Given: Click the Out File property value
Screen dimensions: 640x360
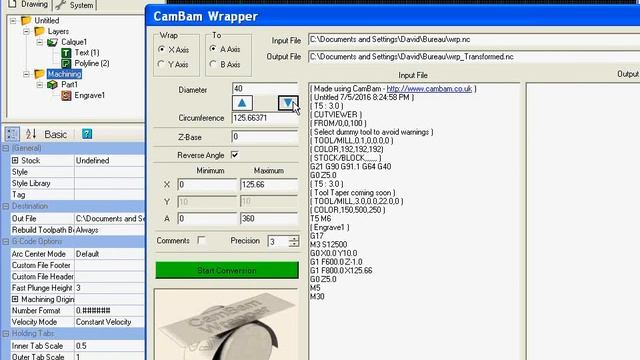Looking at the screenshot, I should pos(109,218).
